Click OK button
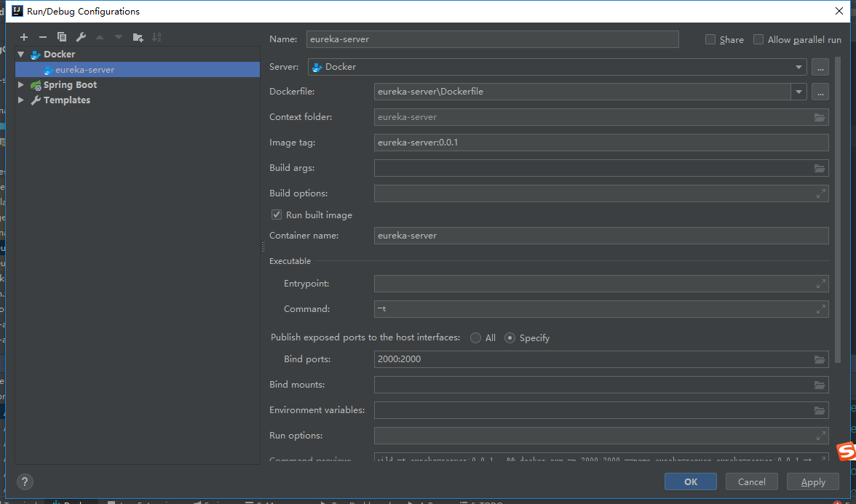 point(691,481)
